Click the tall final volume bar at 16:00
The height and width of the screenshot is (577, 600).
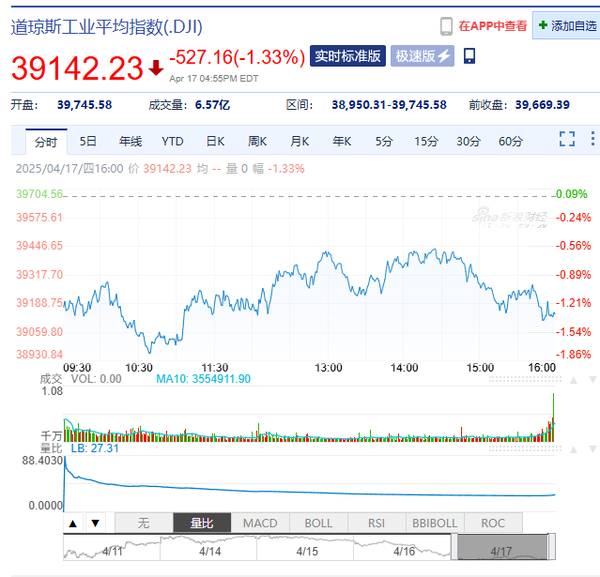coord(553,417)
